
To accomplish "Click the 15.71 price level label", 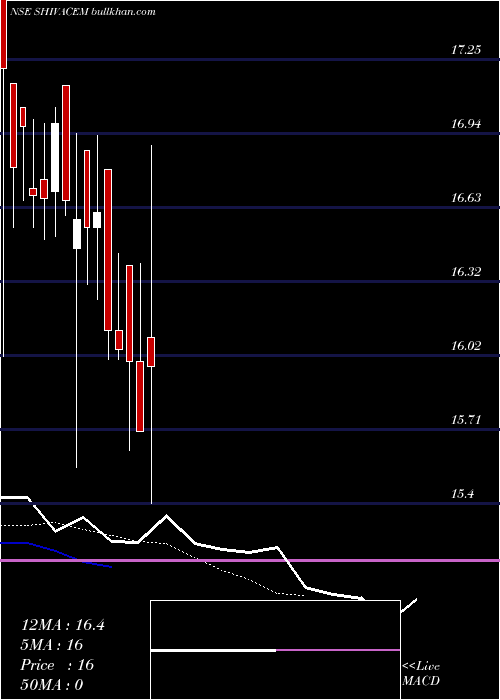I will click(466, 420).
